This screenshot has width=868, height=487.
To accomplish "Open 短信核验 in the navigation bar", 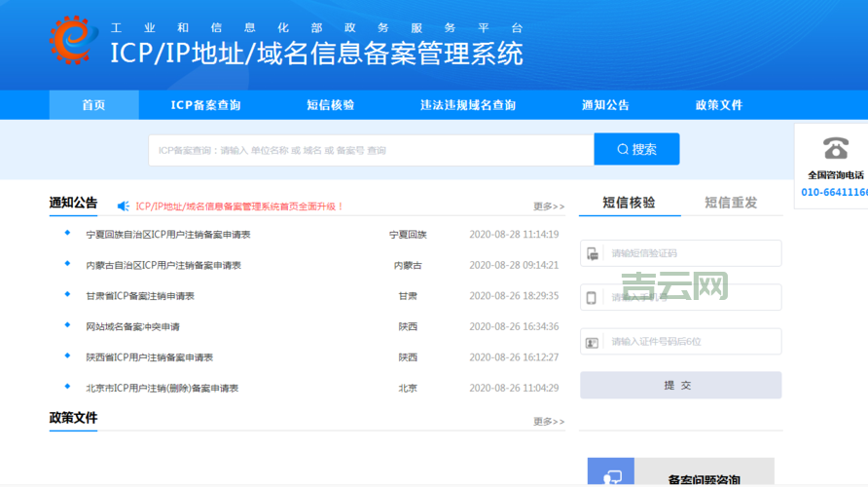I will (x=331, y=105).
